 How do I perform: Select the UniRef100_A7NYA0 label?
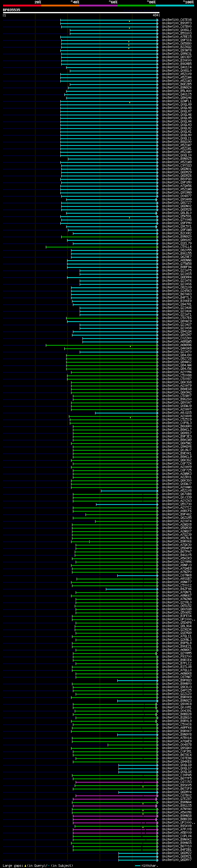tap(177, 809)
